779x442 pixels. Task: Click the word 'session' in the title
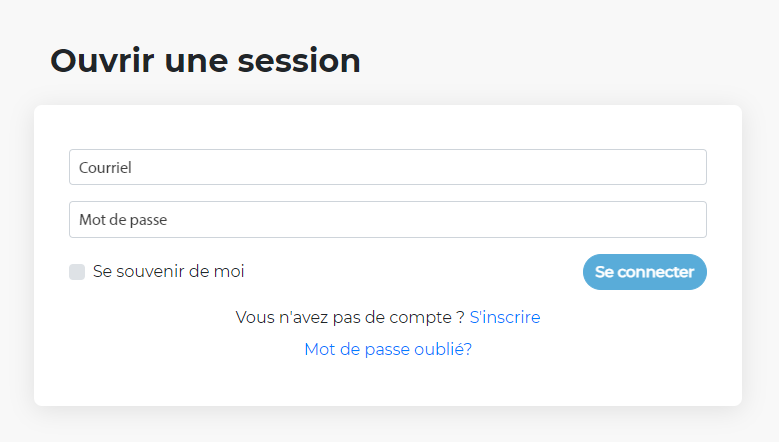coord(298,61)
